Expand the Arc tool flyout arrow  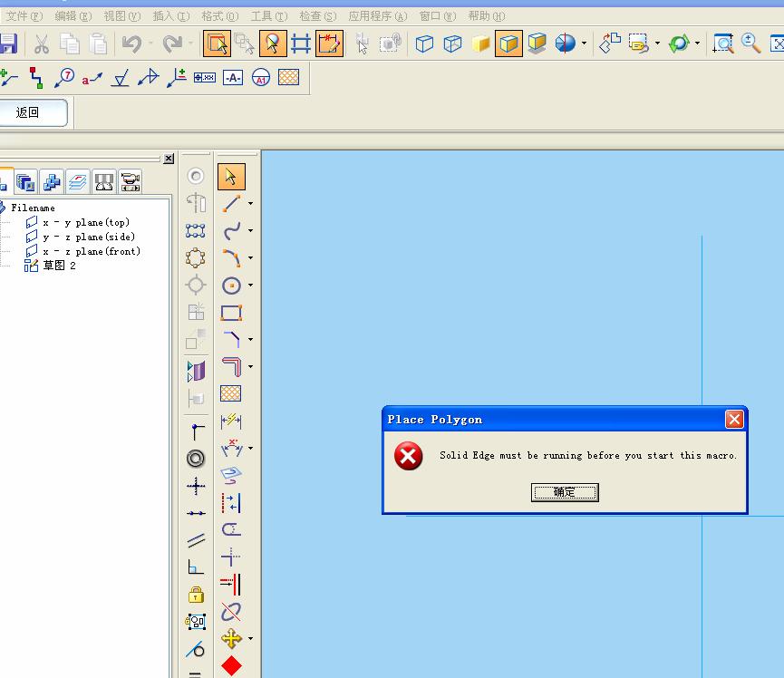coord(250,257)
